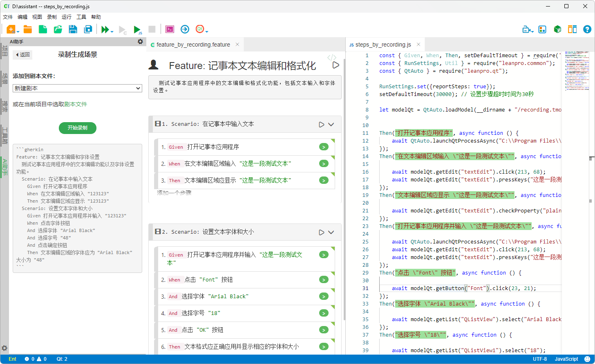This screenshot has height=364, width=595.
Task: Open the 新建剧本 script file dropdown
Action: [77, 88]
